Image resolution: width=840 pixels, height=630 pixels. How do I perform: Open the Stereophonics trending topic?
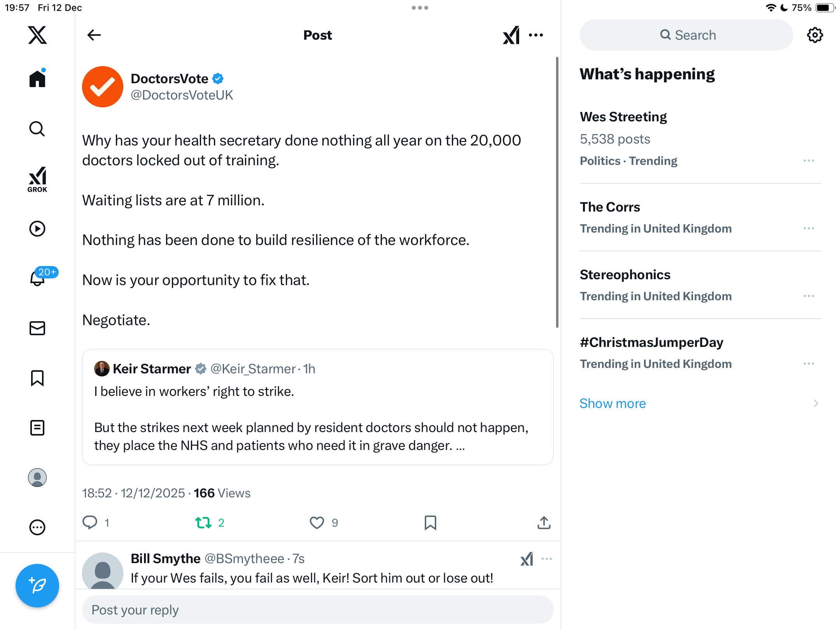click(x=625, y=275)
